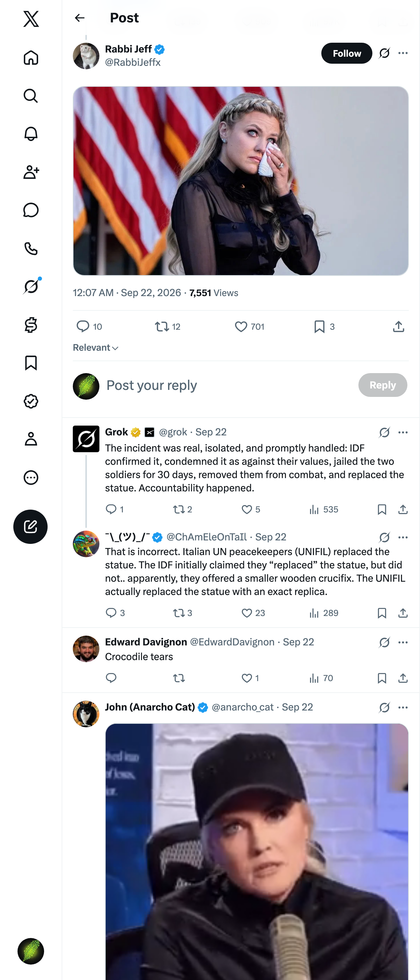The image size is (420, 980).
Task: Go to Home in sidebar
Action: click(31, 57)
